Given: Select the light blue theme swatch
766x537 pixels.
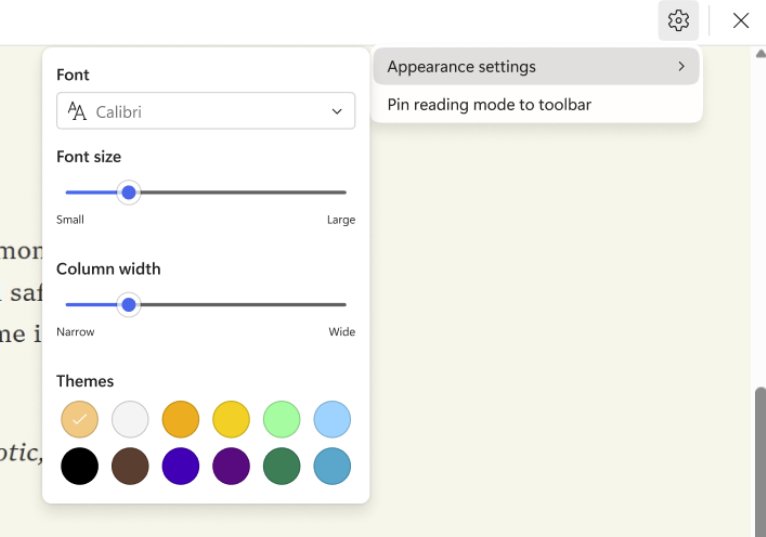Looking at the screenshot, I should 332,419.
